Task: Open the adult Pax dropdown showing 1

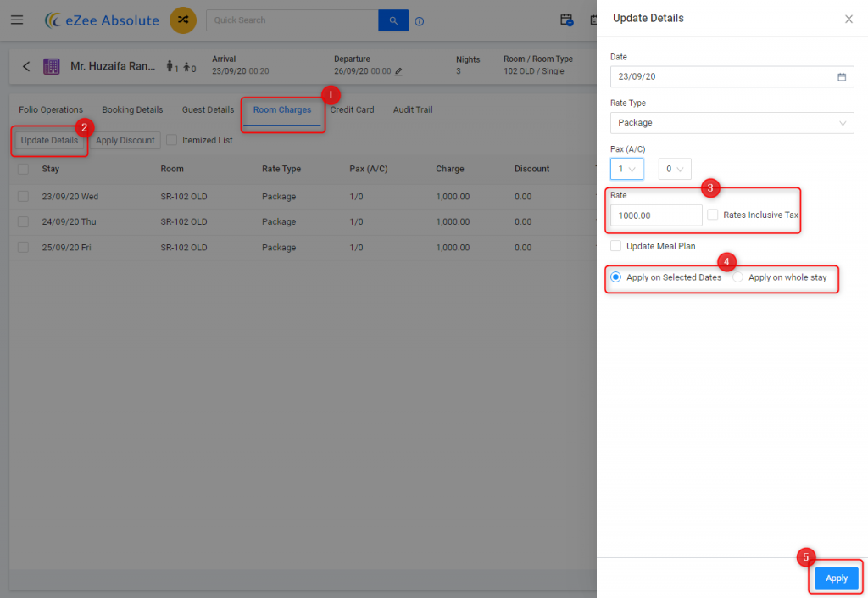Action: 626,169
